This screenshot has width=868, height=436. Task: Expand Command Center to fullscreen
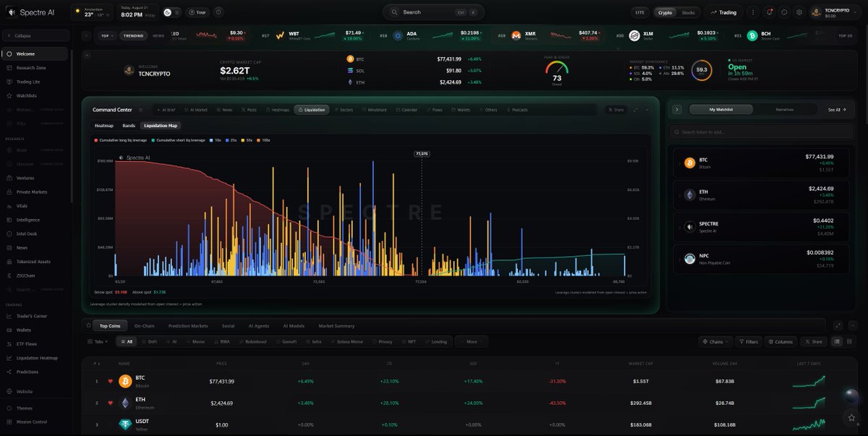point(636,110)
